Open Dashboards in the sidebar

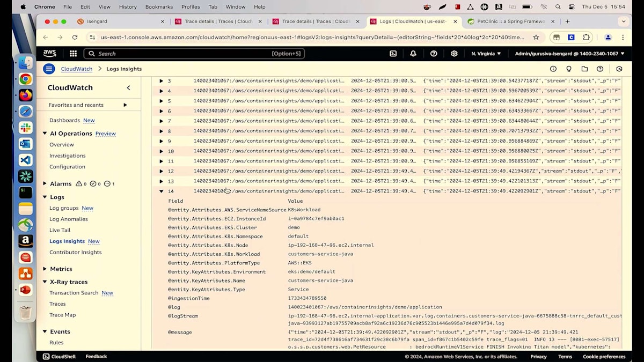tap(64, 120)
